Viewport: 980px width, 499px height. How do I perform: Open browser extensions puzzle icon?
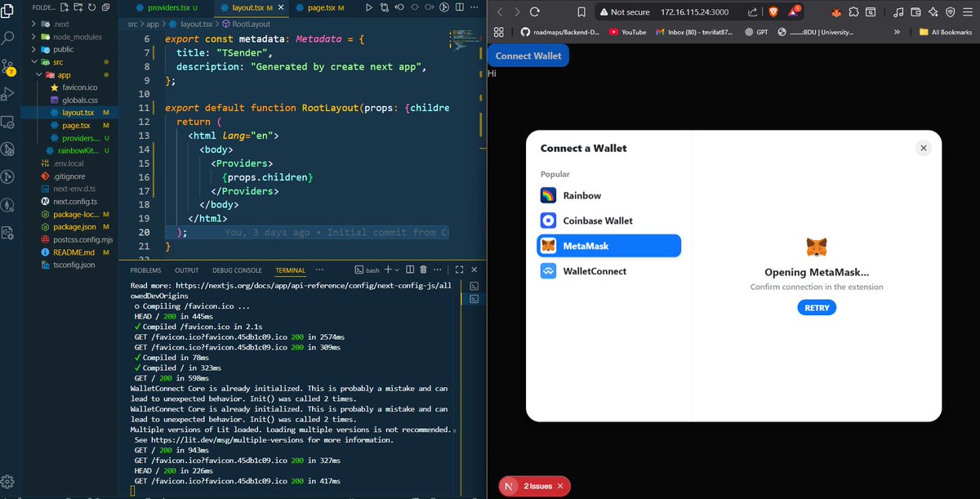[x=853, y=12]
